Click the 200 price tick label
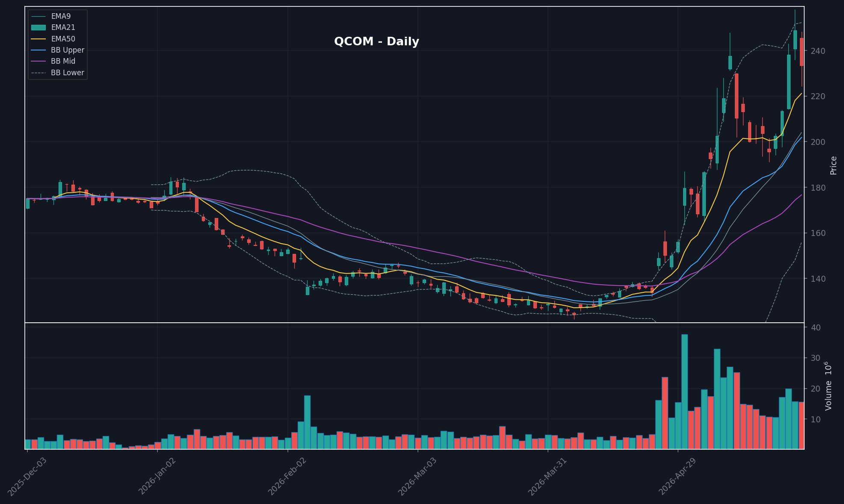This screenshot has height=504, width=844. (818, 142)
